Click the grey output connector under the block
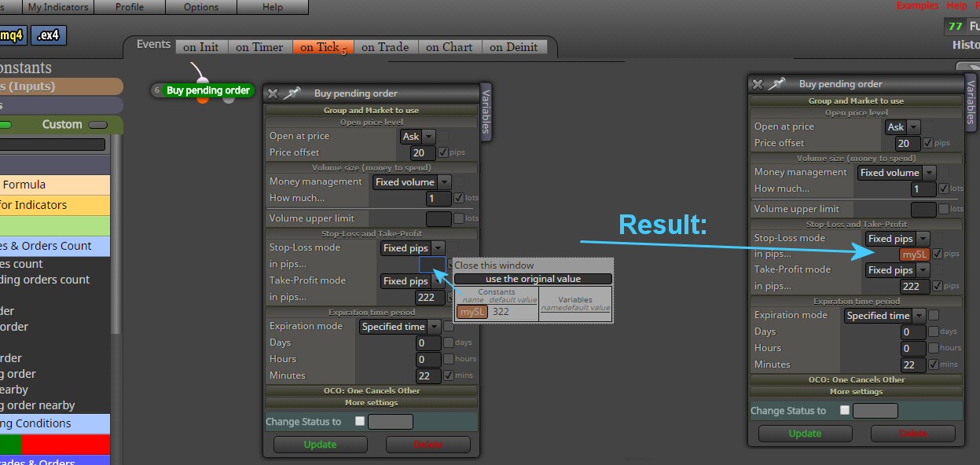 (229, 100)
